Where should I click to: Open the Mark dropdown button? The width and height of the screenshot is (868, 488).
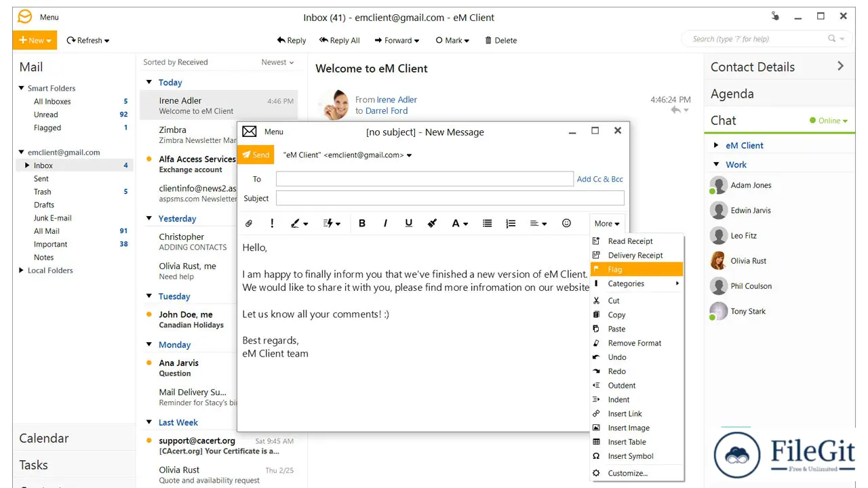coord(453,41)
